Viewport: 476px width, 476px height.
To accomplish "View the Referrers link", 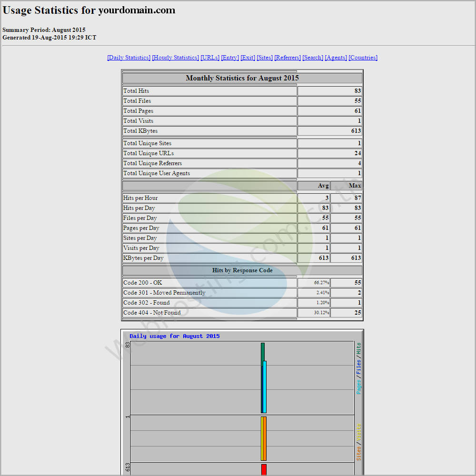I will (288, 58).
